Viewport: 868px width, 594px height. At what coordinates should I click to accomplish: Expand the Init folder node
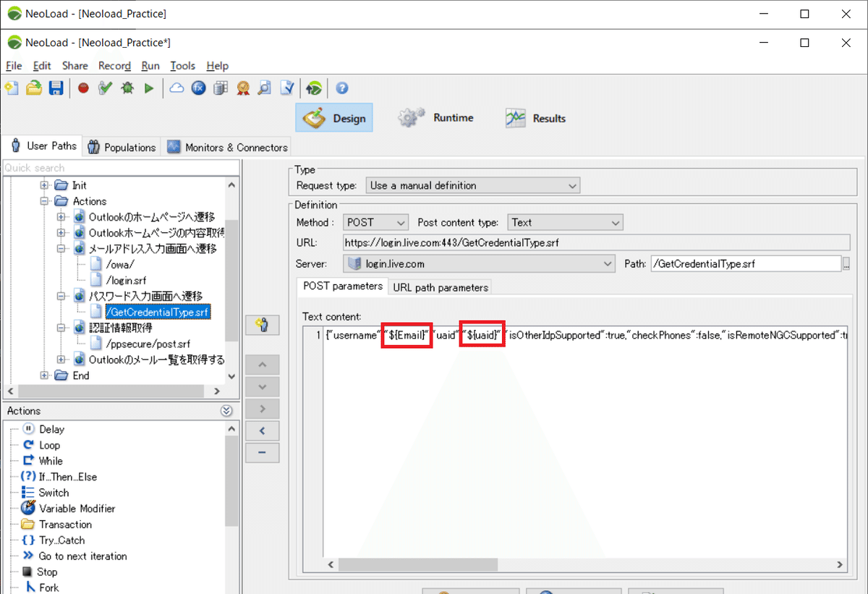coord(44,185)
